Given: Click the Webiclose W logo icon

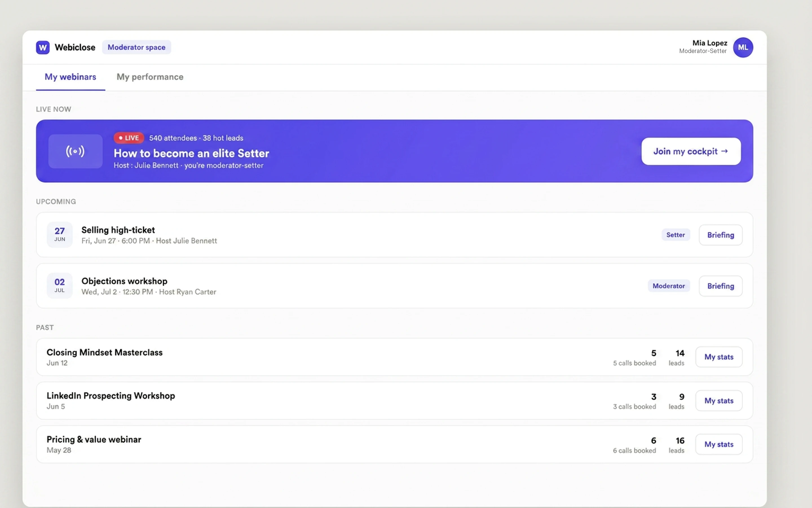Looking at the screenshot, I should (43, 47).
